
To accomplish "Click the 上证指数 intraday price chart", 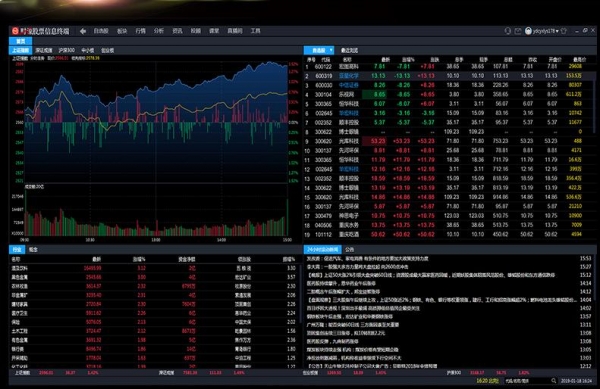I will point(156,122).
